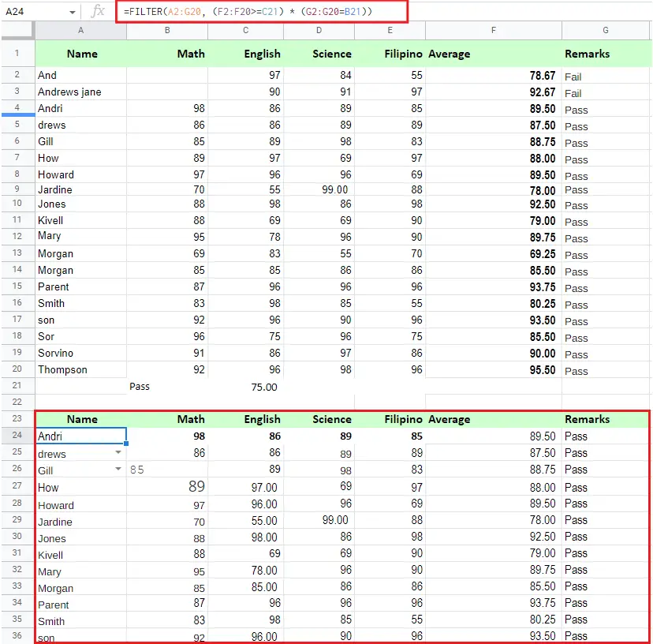Screen dimensions: 653x644
Task: Click the cell 'Smith' in row 35
Action: (80, 621)
